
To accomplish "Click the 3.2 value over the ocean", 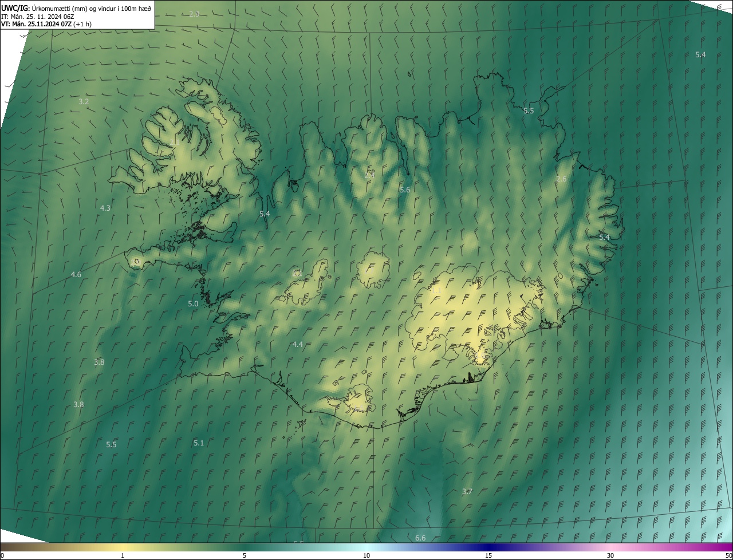I will (x=84, y=101).
